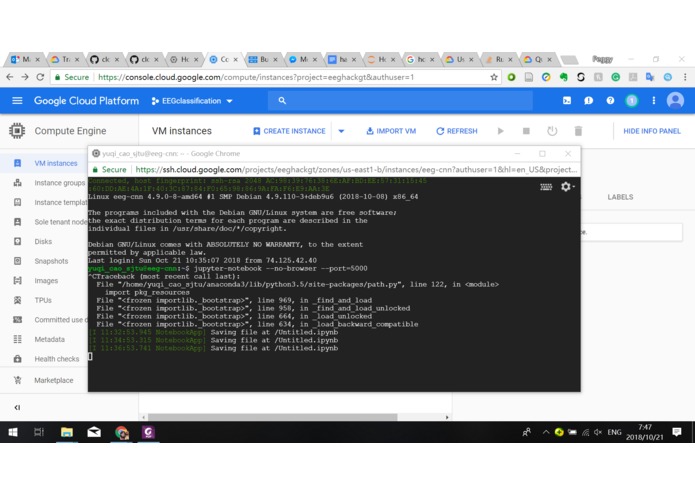695x494 pixels.
Task: Open Task View on the taskbar
Action: 39,432
